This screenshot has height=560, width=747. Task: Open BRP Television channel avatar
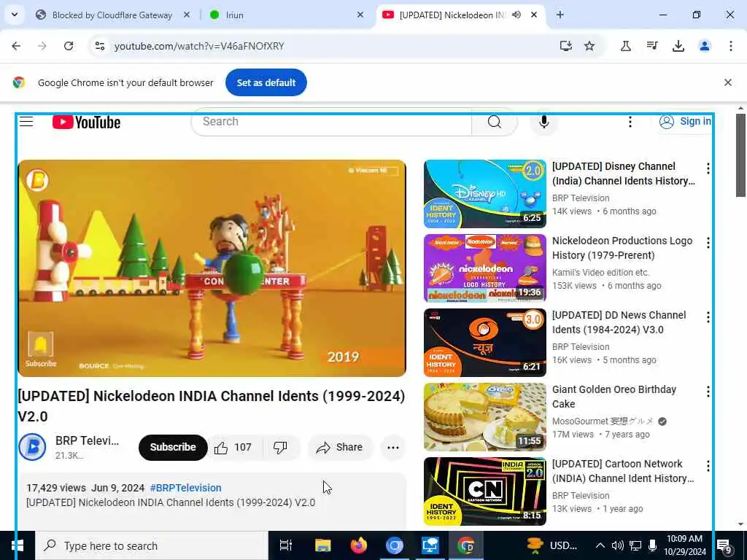click(x=32, y=447)
